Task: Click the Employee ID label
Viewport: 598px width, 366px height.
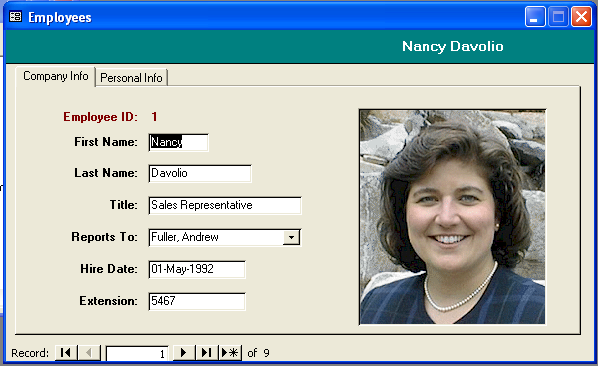Action: (x=100, y=117)
